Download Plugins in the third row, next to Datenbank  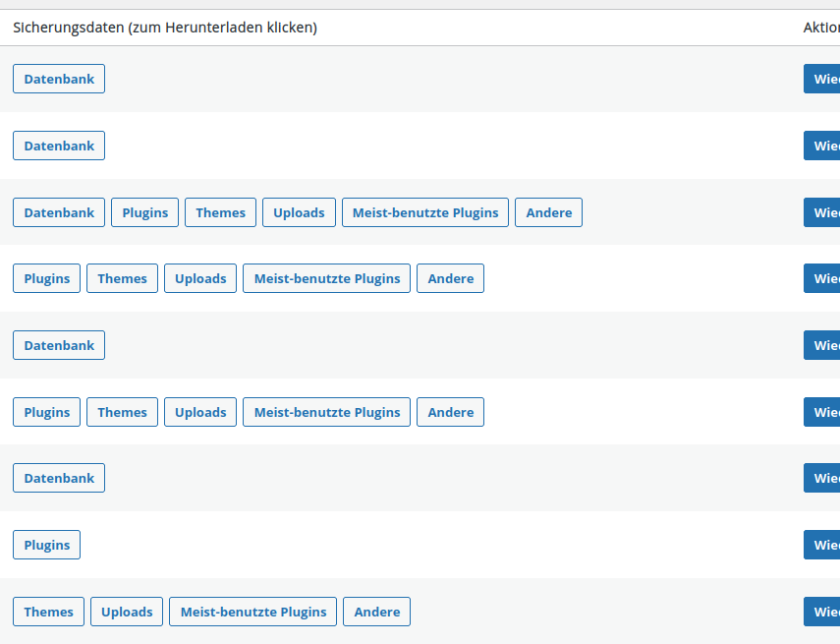click(144, 212)
